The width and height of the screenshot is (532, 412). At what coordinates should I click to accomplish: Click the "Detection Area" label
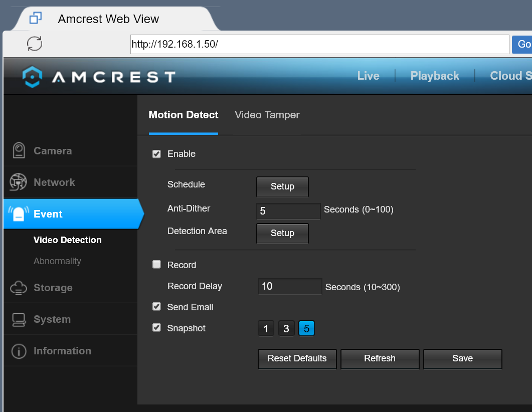[197, 231]
